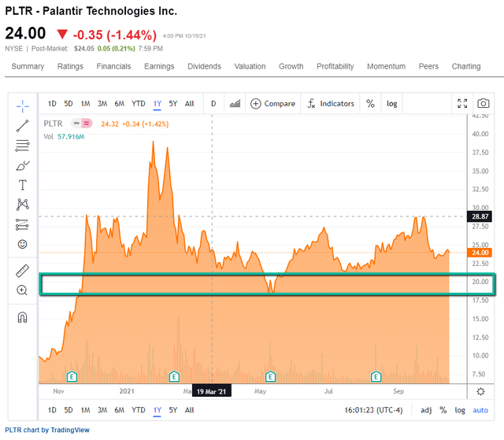Enter fullscreen chart mode
The height and width of the screenshot is (440, 504).
click(x=462, y=103)
